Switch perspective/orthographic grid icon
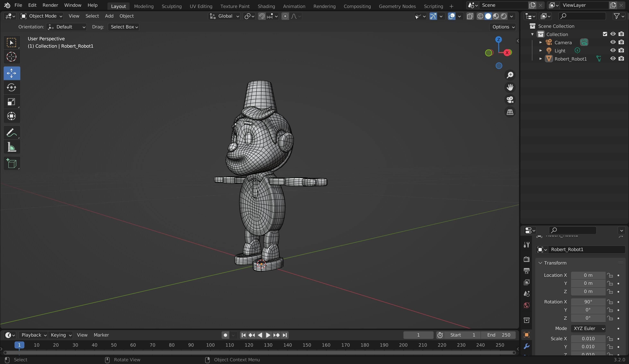 pyautogui.click(x=510, y=112)
